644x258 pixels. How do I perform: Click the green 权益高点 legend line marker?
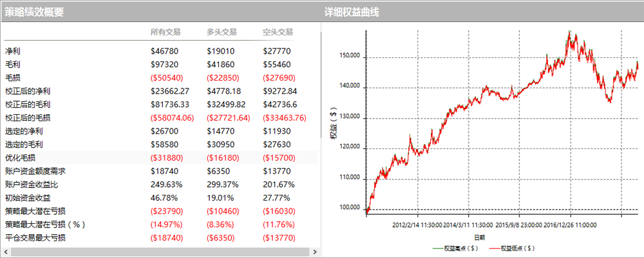(x=437, y=248)
